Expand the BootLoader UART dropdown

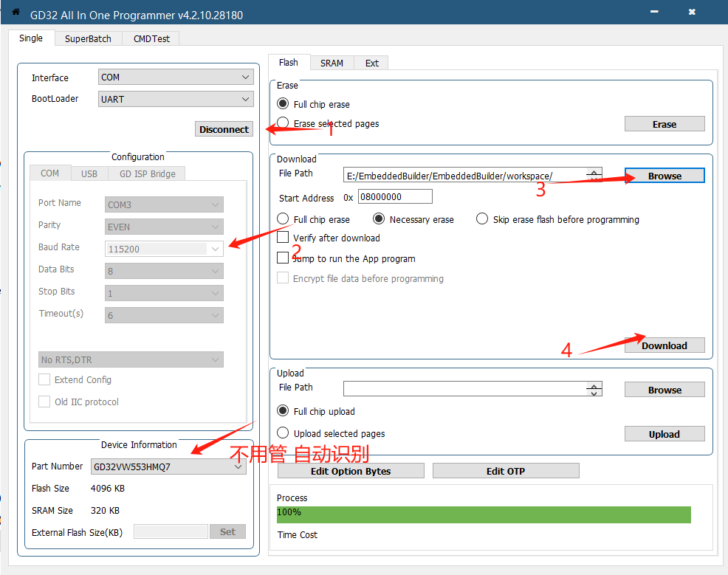pyautogui.click(x=176, y=99)
